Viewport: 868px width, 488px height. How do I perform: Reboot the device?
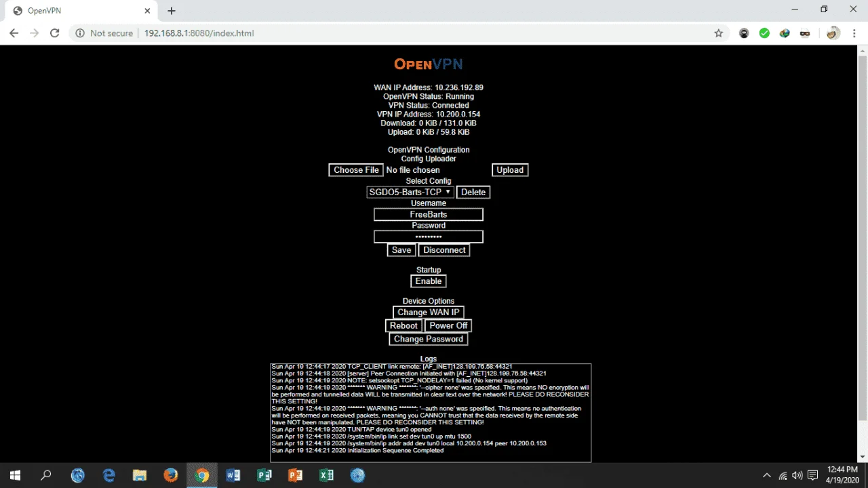[x=403, y=325]
